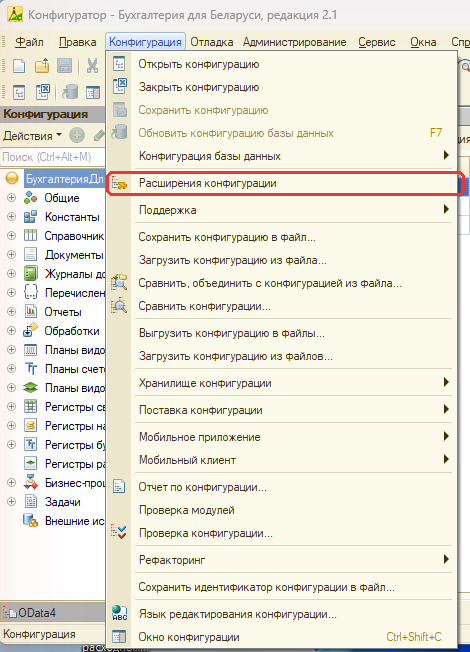Screen dimensions: 470x652
Task: Select Отчет по конфигурации menu item
Action: pyautogui.click(x=282, y=487)
